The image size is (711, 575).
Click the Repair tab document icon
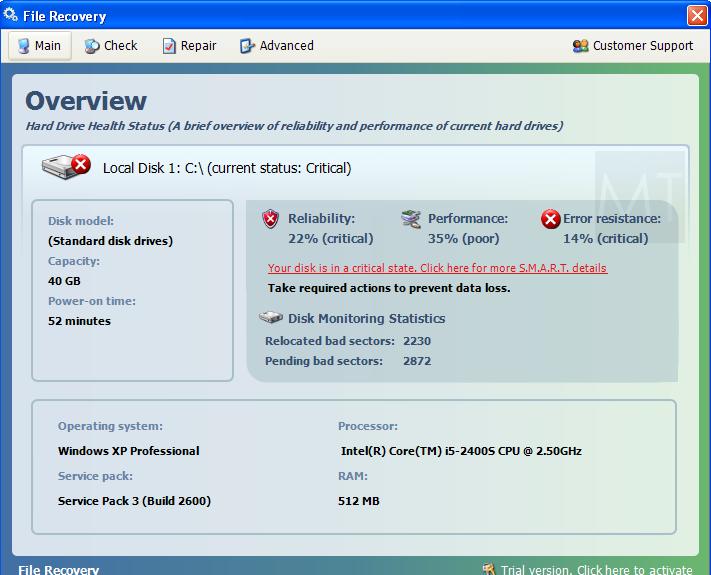[x=169, y=46]
